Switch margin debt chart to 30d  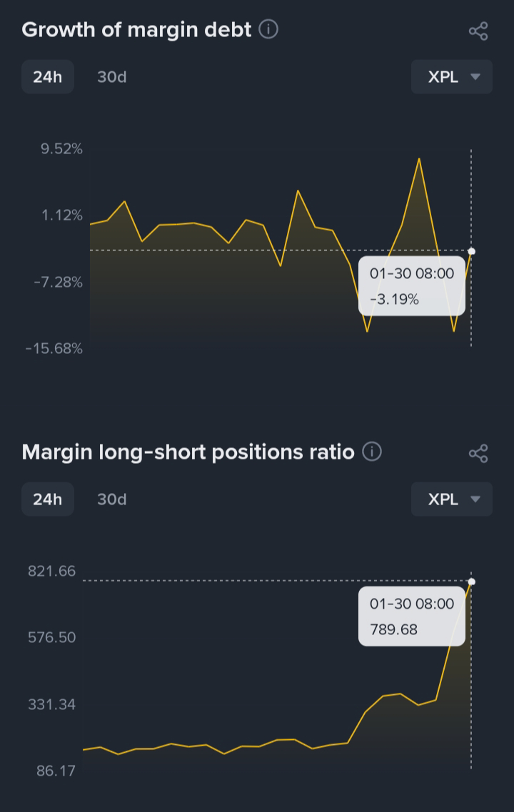(112, 76)
